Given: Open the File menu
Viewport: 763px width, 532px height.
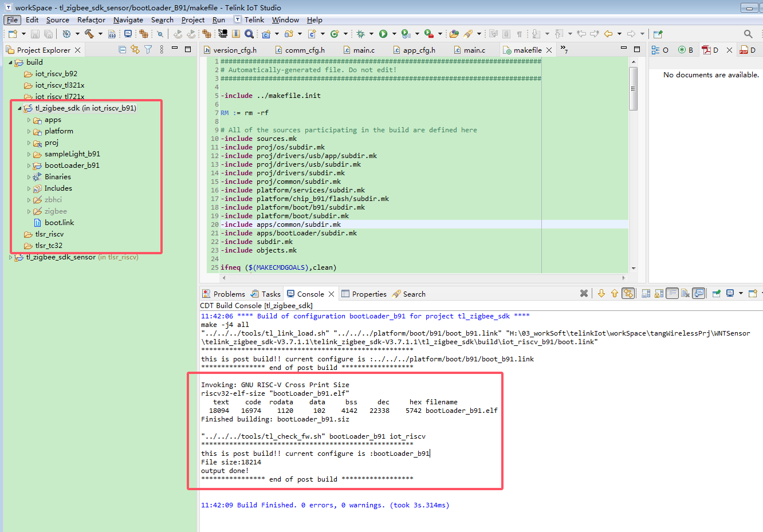Looking at the screenshot, I should (x=12, y=19).
